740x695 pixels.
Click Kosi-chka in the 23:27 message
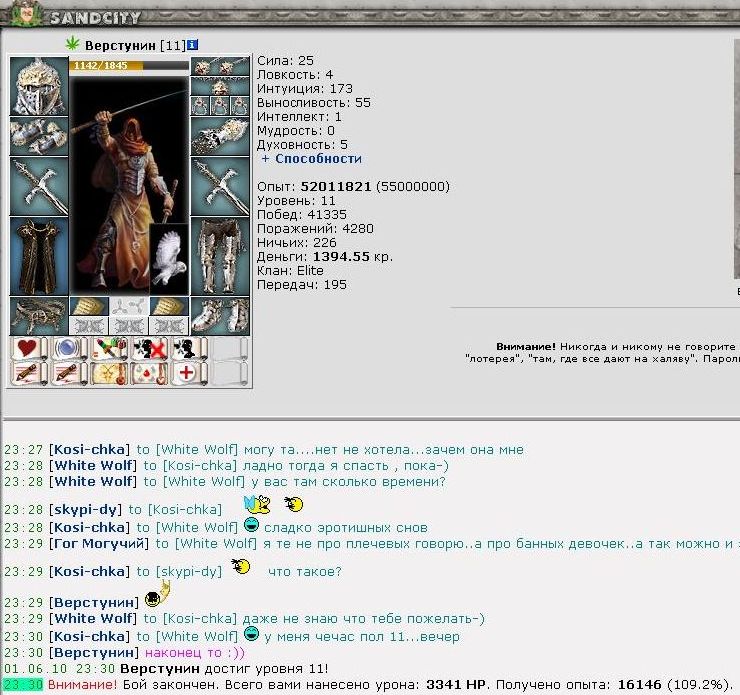(90, 450)
